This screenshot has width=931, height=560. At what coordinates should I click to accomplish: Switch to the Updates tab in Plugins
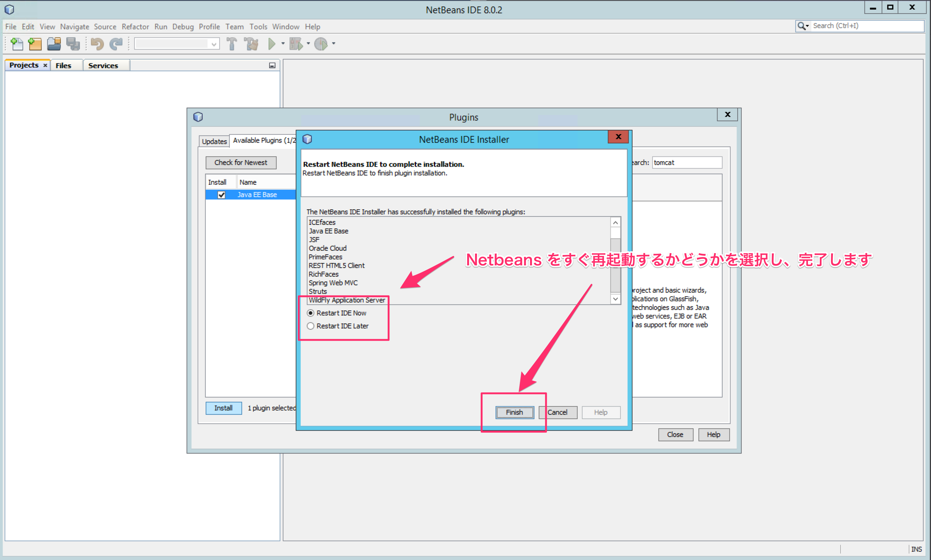tap(214, 141)
